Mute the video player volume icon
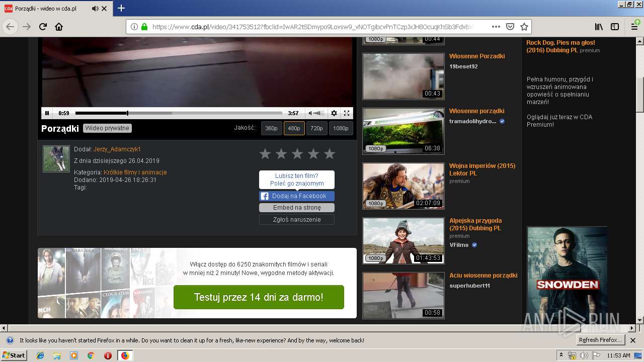Image resolution: width=644 pixels, height=362 pixels. (x=310, y=113)
